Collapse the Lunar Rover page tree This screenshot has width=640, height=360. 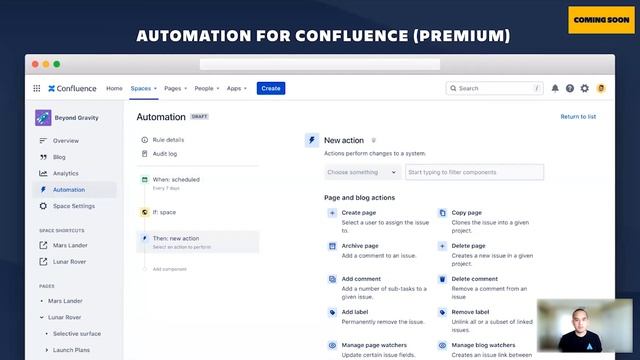42,317
